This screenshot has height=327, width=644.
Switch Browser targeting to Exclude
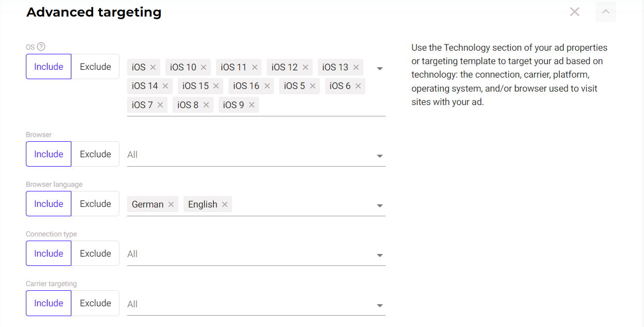coord(95,154)
